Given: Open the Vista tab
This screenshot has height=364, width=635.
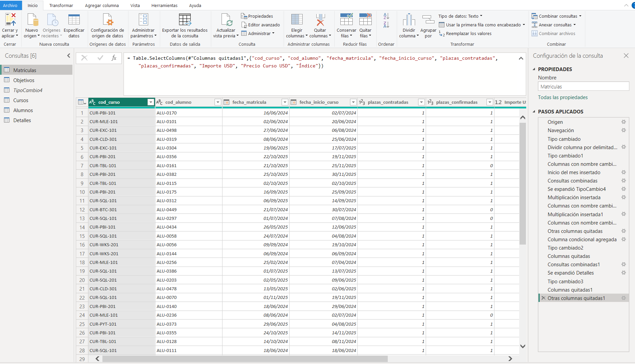Looking at the screenshot, I should (x=135, y=5).
